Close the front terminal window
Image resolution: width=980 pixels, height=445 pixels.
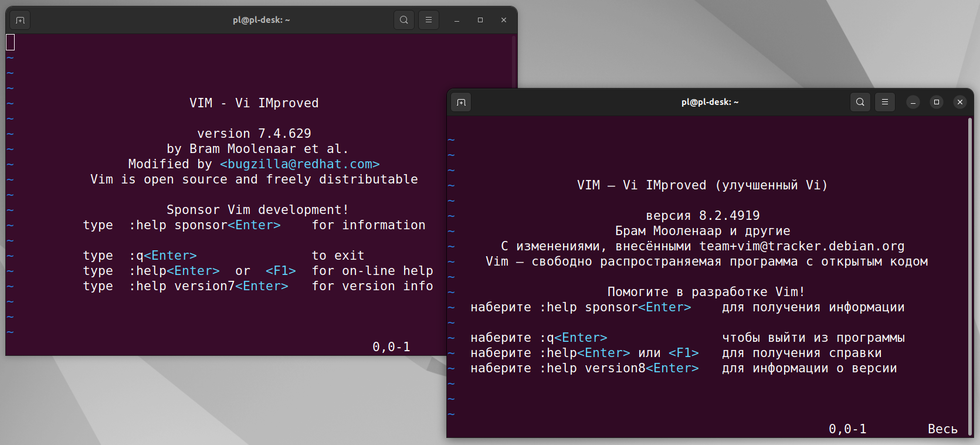point(960,102)
